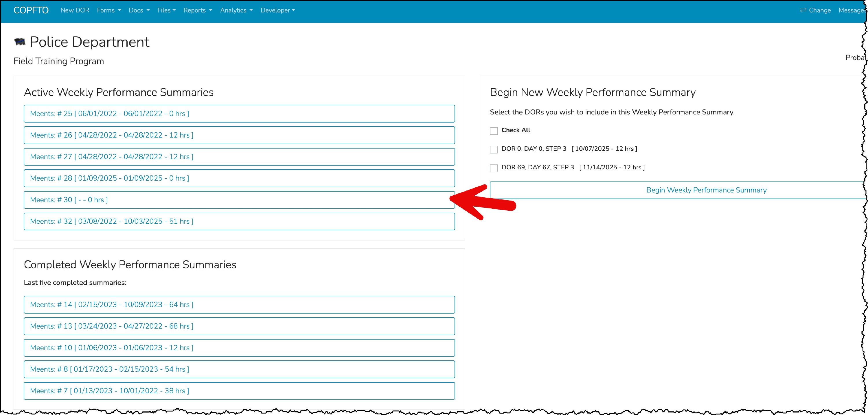
Task: Open Messages in top navigation
Action: click(851, 10)
